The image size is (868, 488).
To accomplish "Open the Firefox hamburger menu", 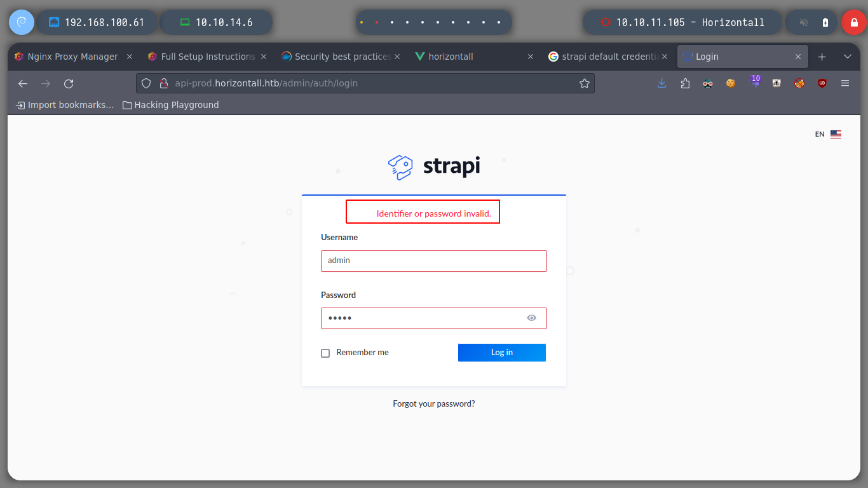I will (845, 83).
